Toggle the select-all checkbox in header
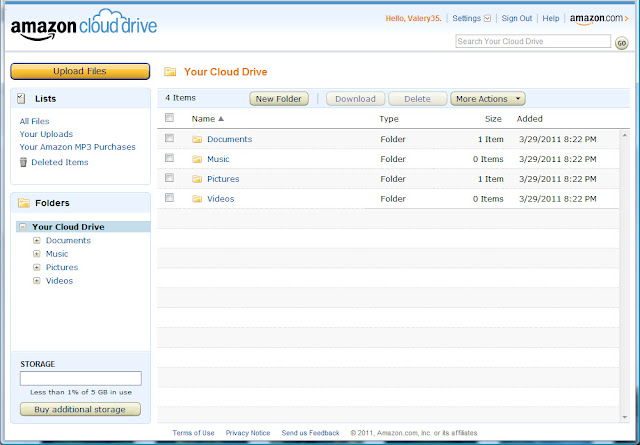Viewport: 640px width, 445px height. pos(169,118)
